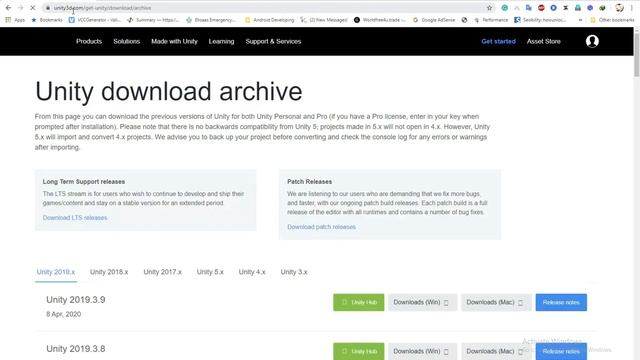Expand Downloads (Win) for Unity 2019.3.8
The width and height of the screenshot is (640, 360).
click(x=422, y=351)
